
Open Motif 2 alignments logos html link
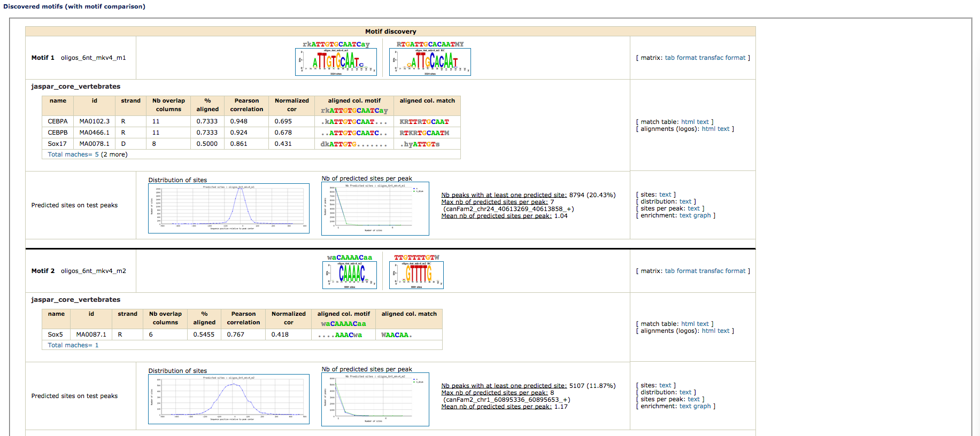pyautogui.click(x=708, y=331)
